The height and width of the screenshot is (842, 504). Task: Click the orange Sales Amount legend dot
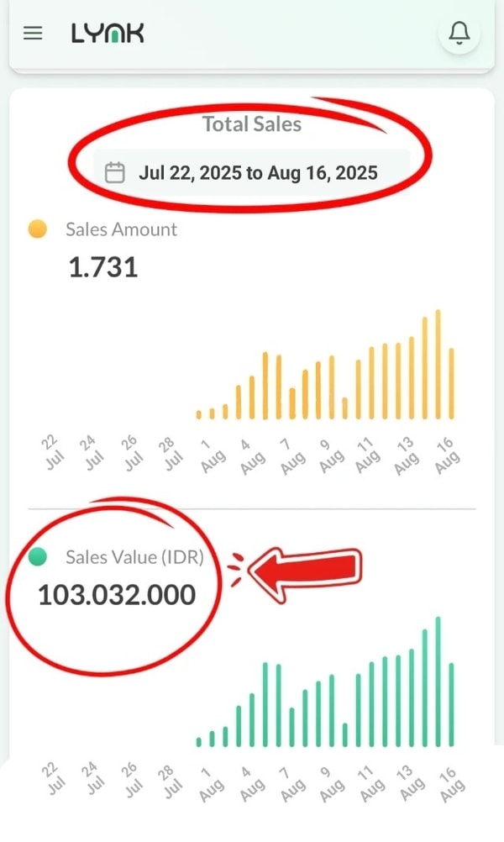click(x=38, y=229)
